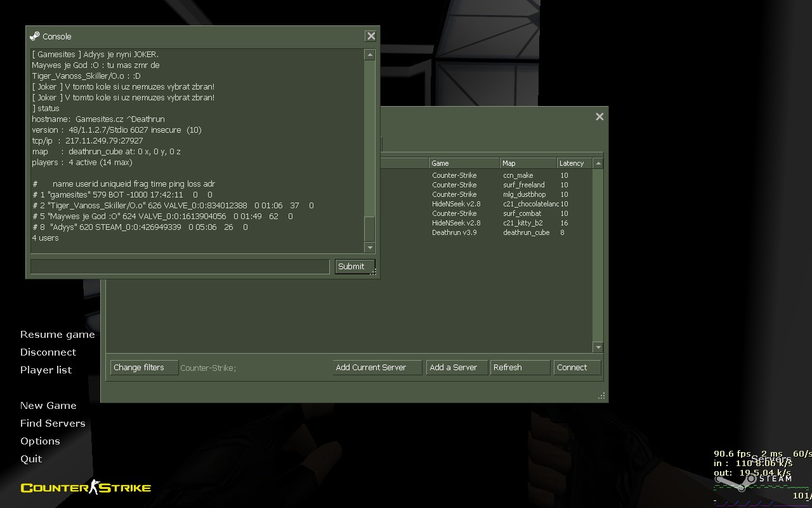The width and height of the screenshot is (812, 508).
Task: Select the deathrun_cube server row
Action: coord(485,232)
